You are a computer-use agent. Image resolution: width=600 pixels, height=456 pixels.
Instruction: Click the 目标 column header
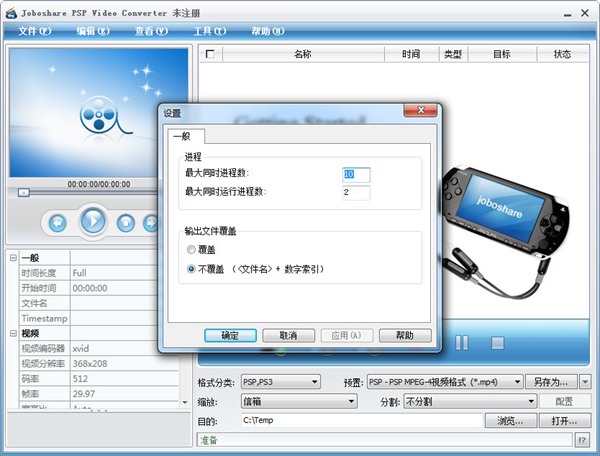tap(502, 54)
